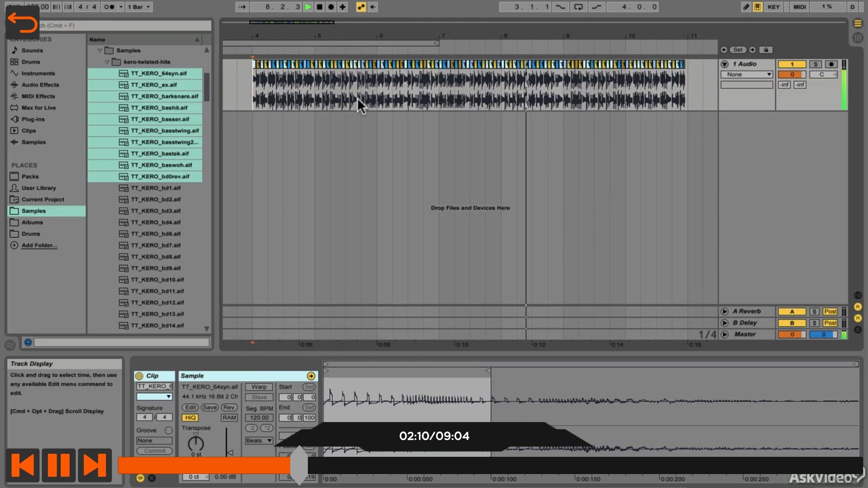Viewport: 868px width, 488px height.
Task: Jump to next locator arrow button
Action: (752, 50)
